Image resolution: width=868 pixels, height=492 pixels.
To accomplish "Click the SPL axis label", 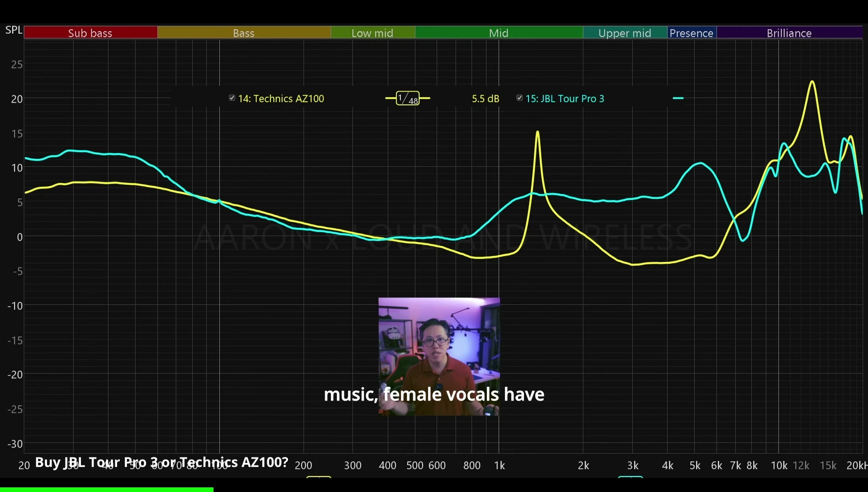I will point(14,30).
